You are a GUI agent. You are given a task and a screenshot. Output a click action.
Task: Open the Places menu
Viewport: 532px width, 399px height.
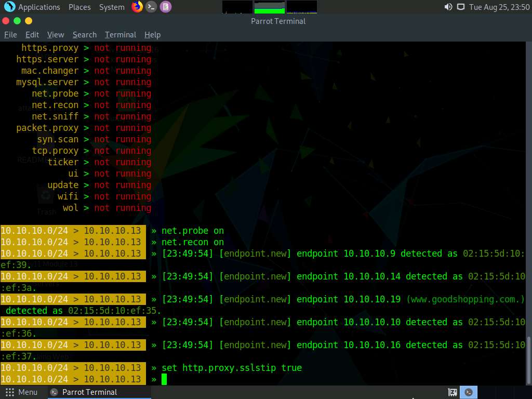point(79,7)
